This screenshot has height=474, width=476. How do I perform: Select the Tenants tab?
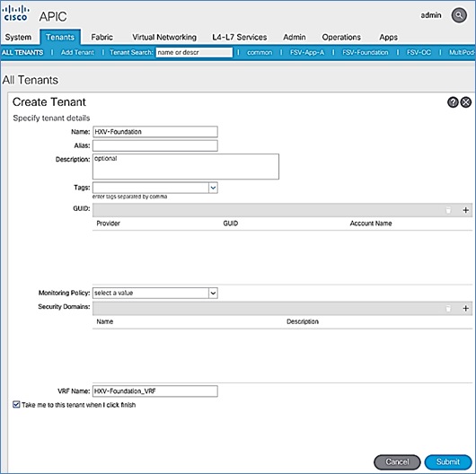point(60,37)
